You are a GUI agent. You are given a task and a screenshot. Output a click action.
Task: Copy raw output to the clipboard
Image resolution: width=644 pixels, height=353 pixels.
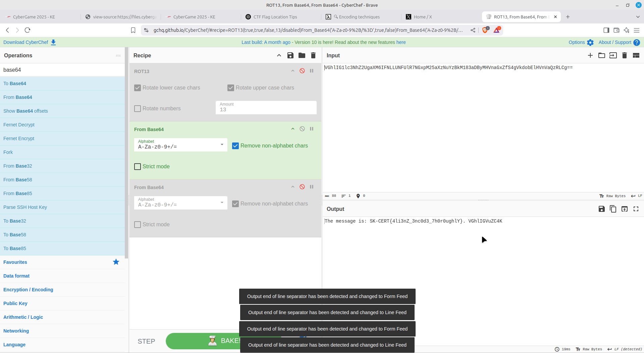click(x=613, y=209)
